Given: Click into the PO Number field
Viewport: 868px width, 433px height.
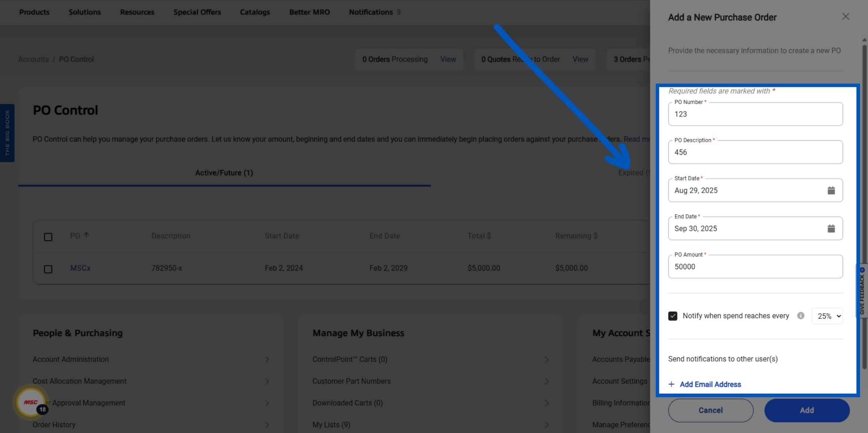Looking at the screenshot, I should [756, 114].
